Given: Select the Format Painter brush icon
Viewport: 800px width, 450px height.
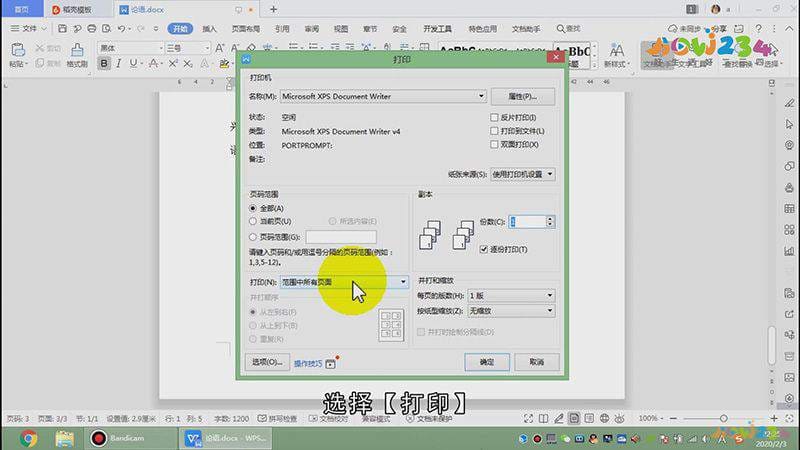Looking at the screenshot, I should (x=77, y=50).
